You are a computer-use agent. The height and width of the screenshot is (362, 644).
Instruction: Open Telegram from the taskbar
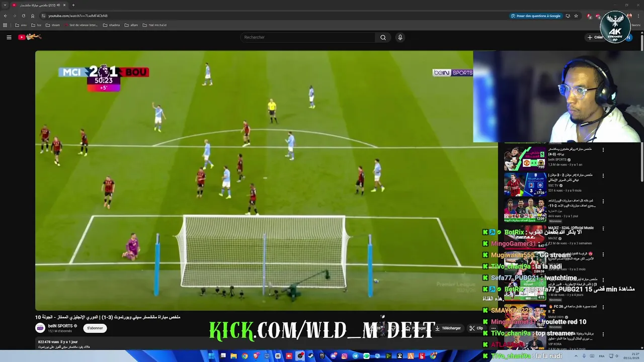pyautogui.click(x=355, y=356)
